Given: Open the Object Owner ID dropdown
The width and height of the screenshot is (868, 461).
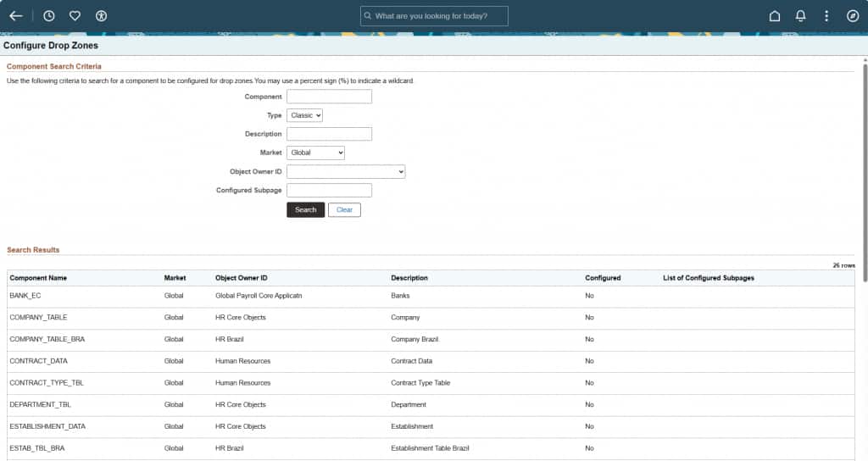Looking at the screenshot, I should (346, 171).
